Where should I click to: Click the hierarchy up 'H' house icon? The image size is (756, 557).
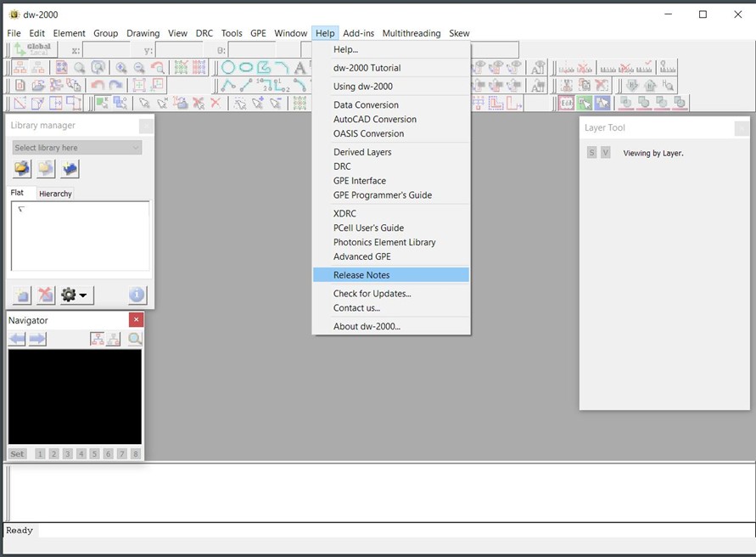tap(650, 86)
